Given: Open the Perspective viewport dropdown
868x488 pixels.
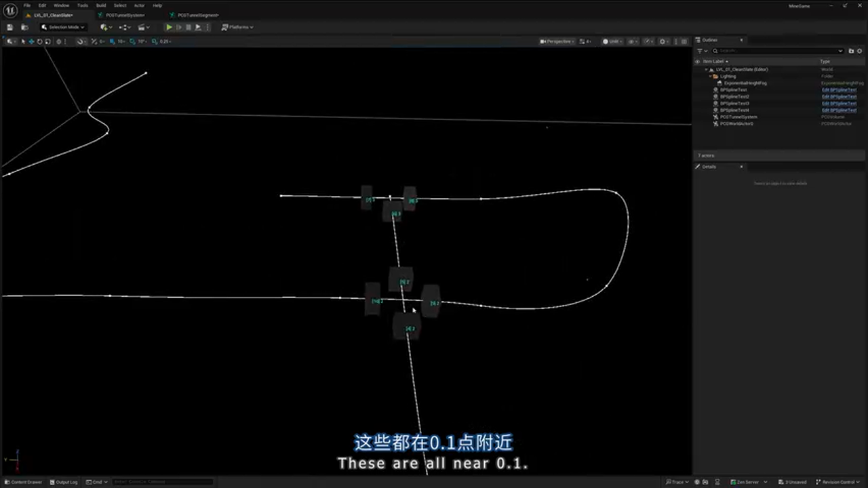Looking at the screenshot, I should [556, 41].
